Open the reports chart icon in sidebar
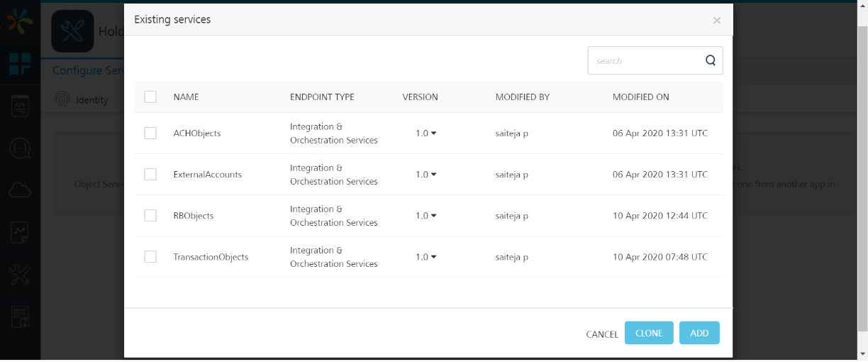The width and height of the screenshot is (868, 362). 20,232
